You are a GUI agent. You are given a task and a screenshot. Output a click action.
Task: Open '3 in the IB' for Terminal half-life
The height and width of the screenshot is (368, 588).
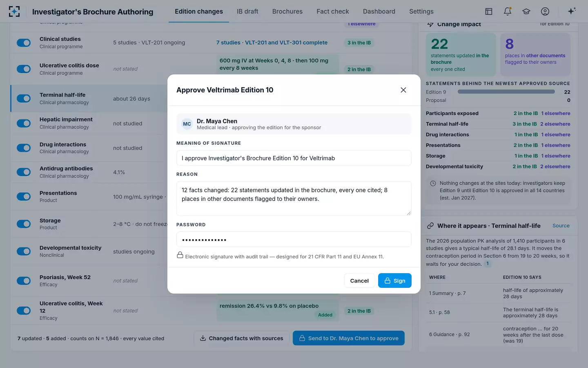[x=525, y=124]
